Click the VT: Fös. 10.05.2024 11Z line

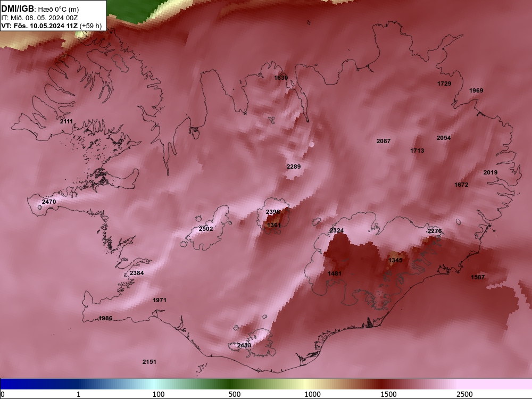(x=51, y=26)
